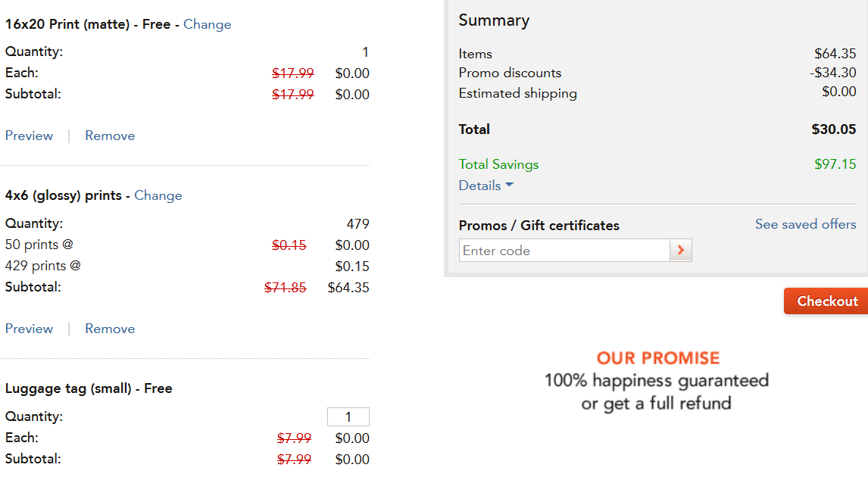The height and width of the screenshot is (477, 868).
Task: Click the Promos / Gift certificates label
Action: [539, 225]
